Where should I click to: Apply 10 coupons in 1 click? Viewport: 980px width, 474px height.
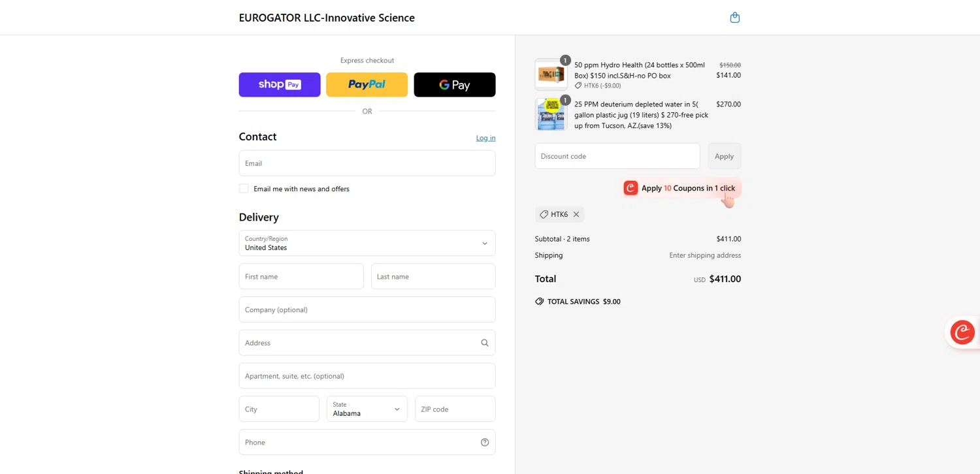(682, 188)
